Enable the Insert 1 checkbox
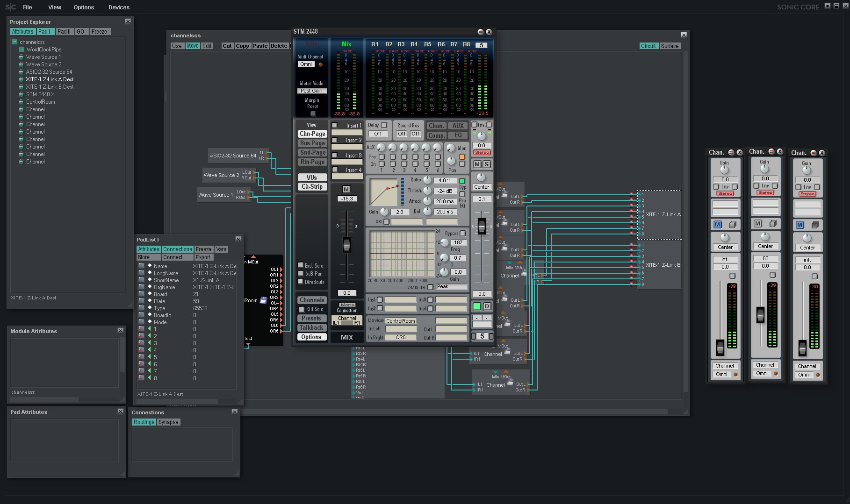Viewport: 850px width, 504px height. [x=335, y=125]
